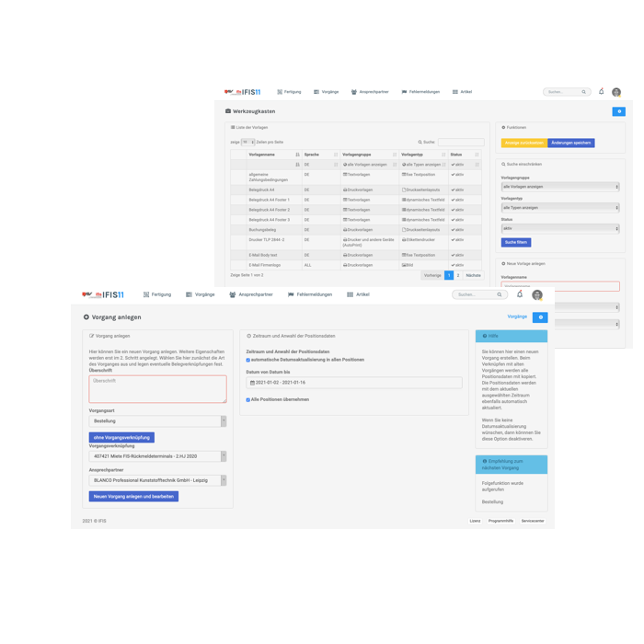Uncheck Alle Positionen übernehmen checkbox
Image resolution: width=644 pixels, height=644 pixels.
click(248, 399)
